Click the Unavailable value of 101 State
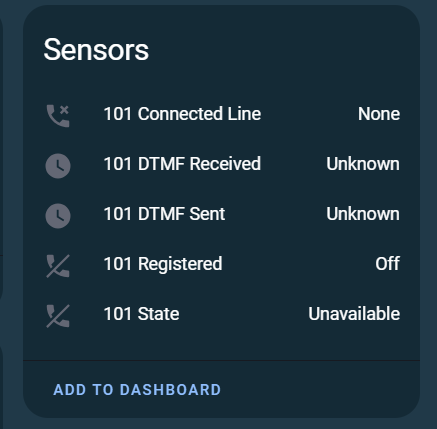 [x=354, y=314]
